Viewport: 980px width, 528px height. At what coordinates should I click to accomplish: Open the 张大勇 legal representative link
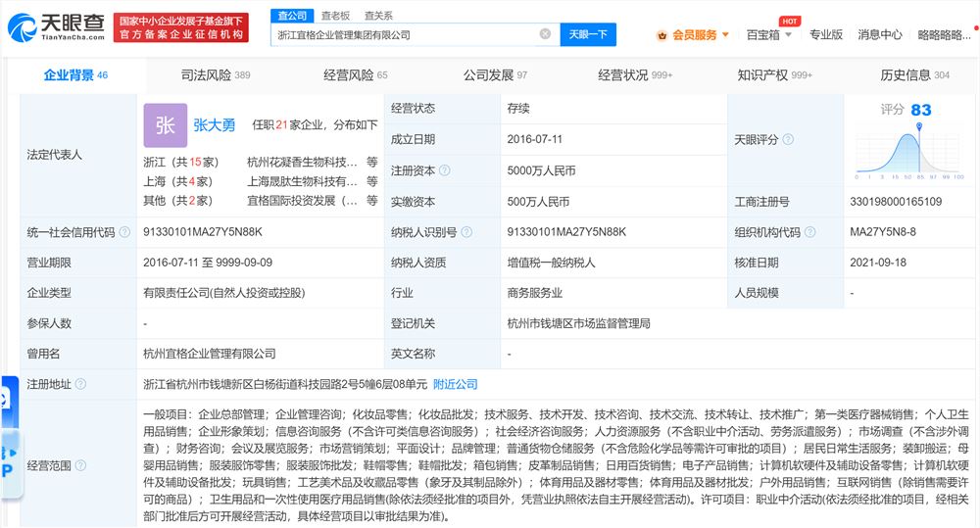214,125
